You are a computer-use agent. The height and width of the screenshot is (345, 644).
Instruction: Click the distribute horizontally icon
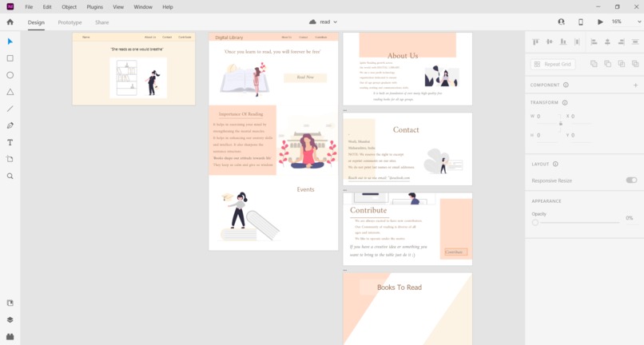[x=635, y=42]
